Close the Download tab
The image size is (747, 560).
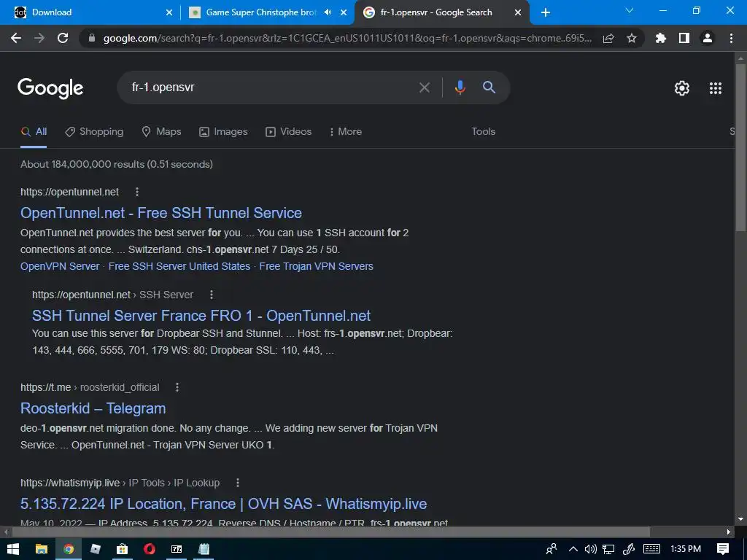(x=169, y=13)
